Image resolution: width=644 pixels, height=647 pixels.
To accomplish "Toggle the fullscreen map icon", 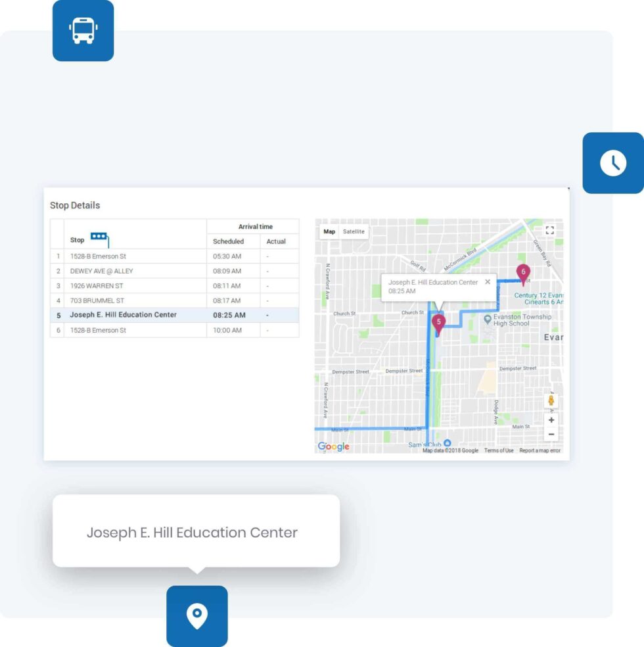I will tap(550, 229).
